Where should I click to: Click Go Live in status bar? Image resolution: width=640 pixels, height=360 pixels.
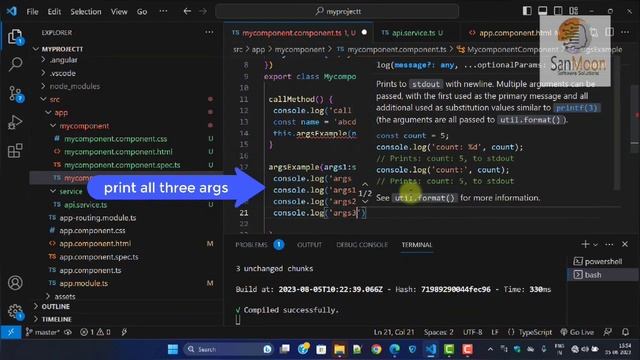[x=577, y=332]
